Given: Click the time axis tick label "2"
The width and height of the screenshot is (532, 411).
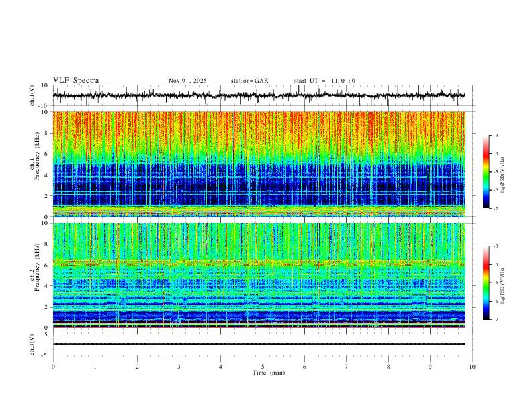Looking at the screenshot, I should [137, 367].
